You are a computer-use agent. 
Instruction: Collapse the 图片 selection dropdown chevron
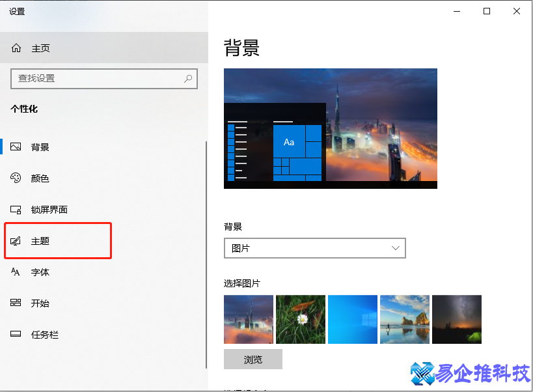[x=395, y=248]
